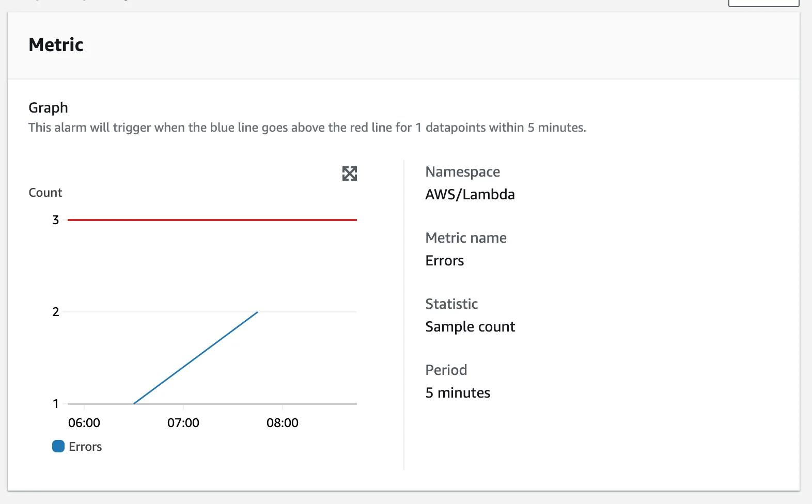Click the 5 minutes period value
This screenshot has height=504, width=812.
[x=458, y=393]
